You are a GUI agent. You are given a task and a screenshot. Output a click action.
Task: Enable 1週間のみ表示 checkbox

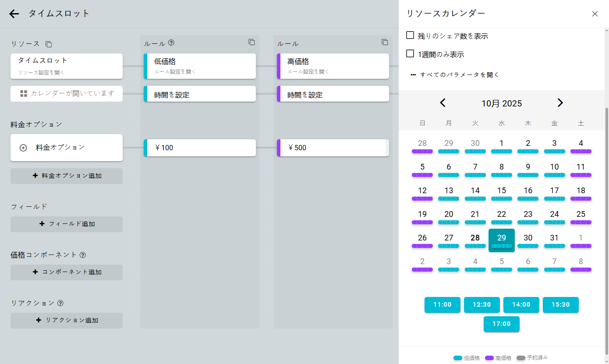point(410,54)
